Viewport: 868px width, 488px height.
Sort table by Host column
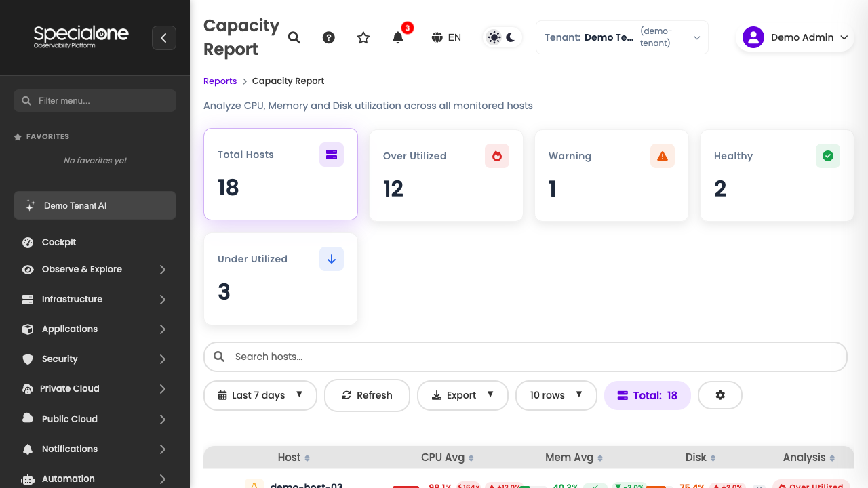tap(294, 457)
